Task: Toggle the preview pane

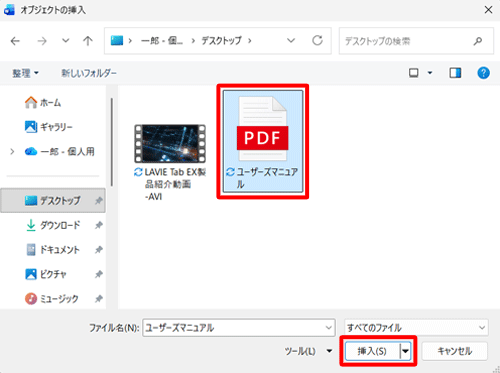Action: click(455, 73)
